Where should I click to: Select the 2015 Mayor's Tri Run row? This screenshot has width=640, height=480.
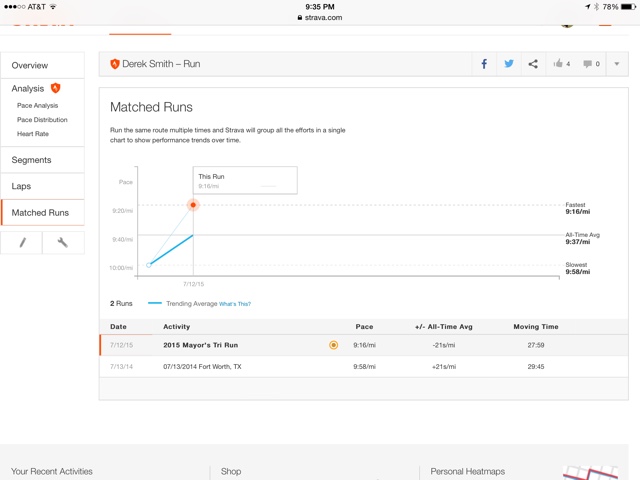[200, 345]
